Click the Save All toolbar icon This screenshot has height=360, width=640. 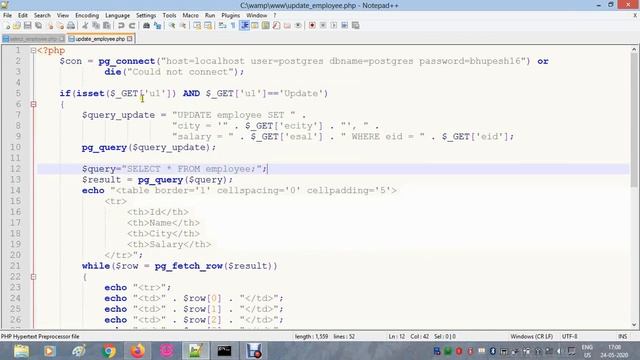(x=38, y=26)
